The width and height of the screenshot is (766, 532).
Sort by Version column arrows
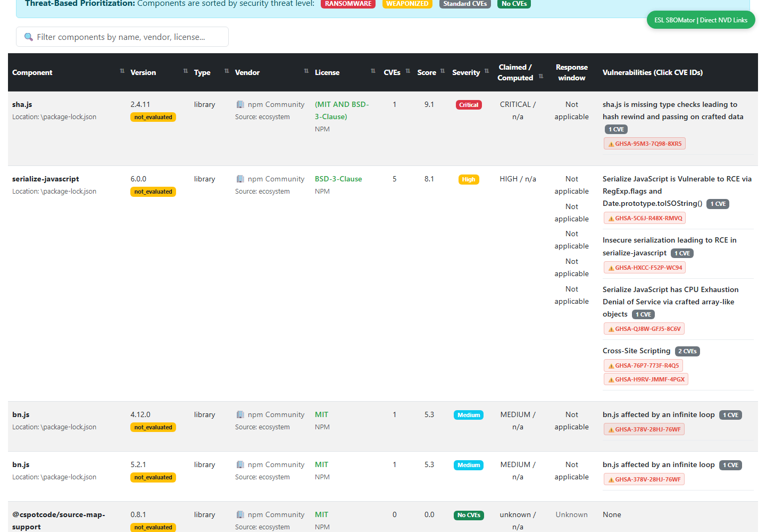(x=186, y=71)
